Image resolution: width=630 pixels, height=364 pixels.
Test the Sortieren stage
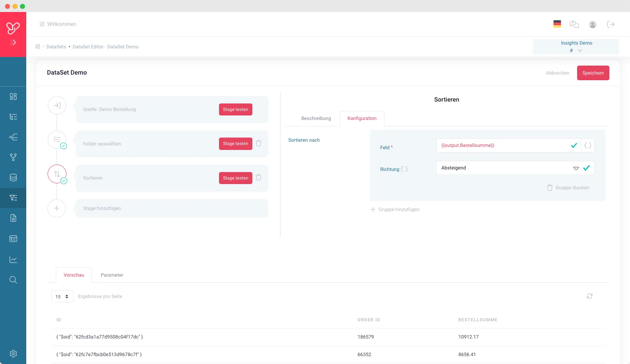(235, 178)
